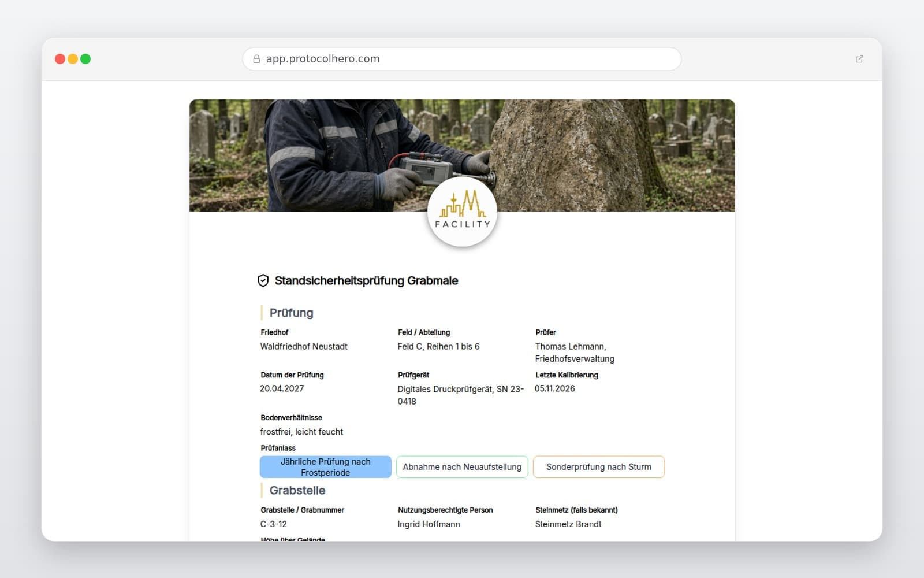The width and height of the screenshot is (924, 578).
Task: Click the red close window button
Action: [59, 59]
